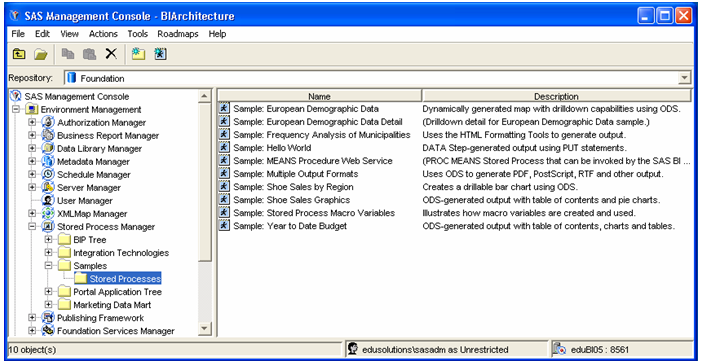701x364 pixels.
Task: Click the tree scrollbar down arrow
Action: (204, 329)
